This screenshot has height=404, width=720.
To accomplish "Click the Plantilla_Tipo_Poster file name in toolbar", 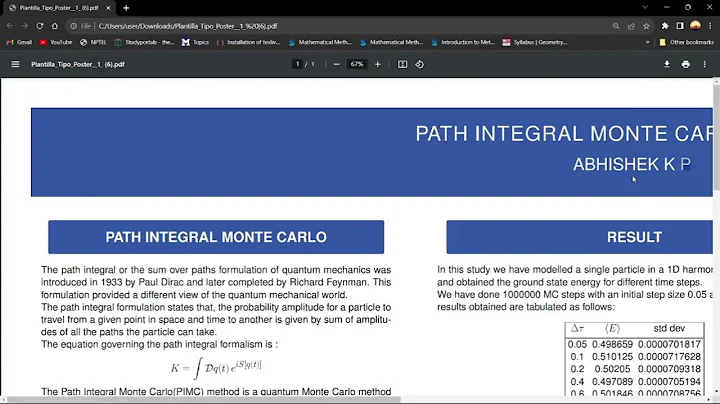I will [78, 64].
